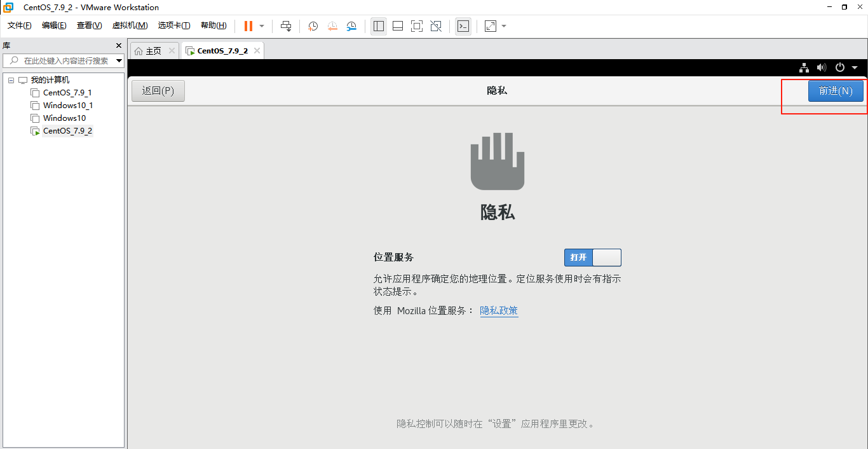Click the guest network status icon
This screenshot has height=449, width=868.
[x=804, y=67]
